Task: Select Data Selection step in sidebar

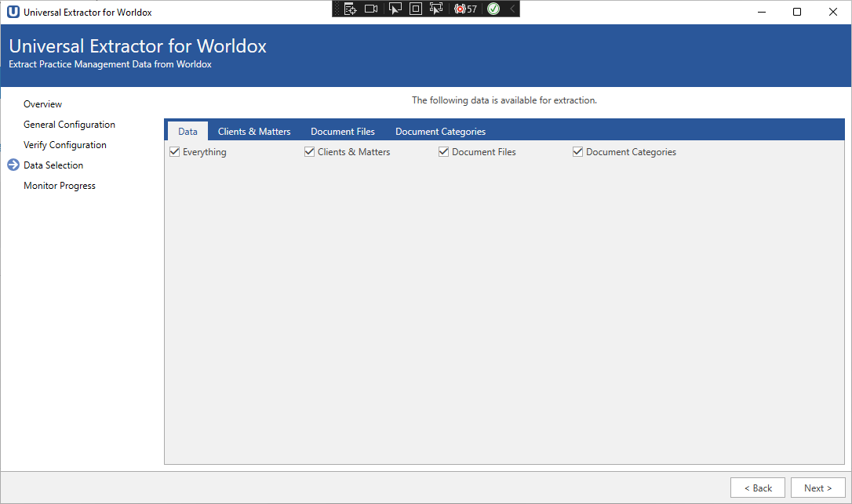Action: pos(53,165)
